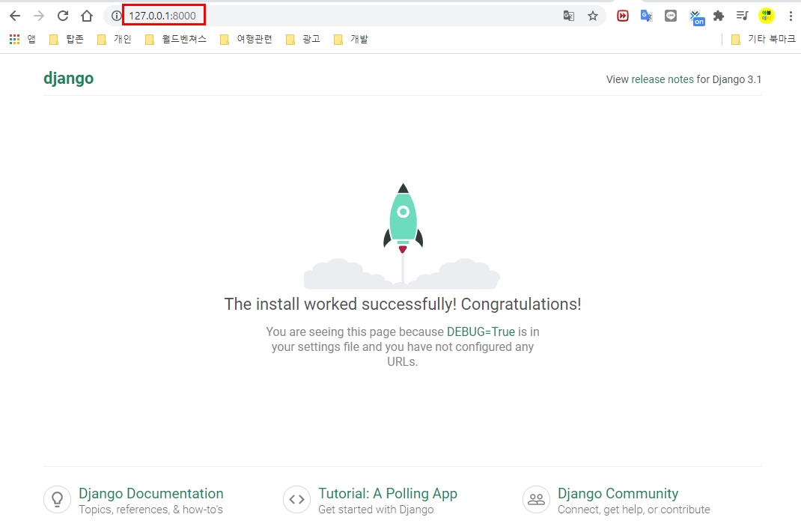Open the media control playlist icon
This screenshot has height=532, width=801.
click(743, 16)
